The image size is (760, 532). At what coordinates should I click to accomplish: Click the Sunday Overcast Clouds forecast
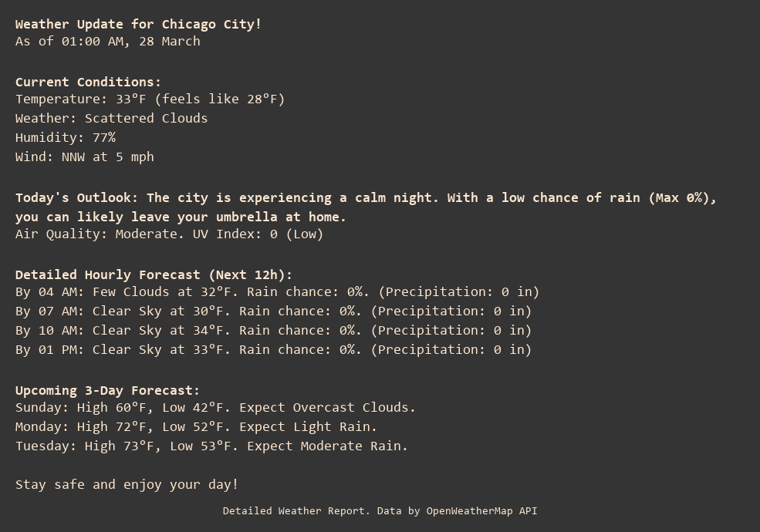pos(215,408)
